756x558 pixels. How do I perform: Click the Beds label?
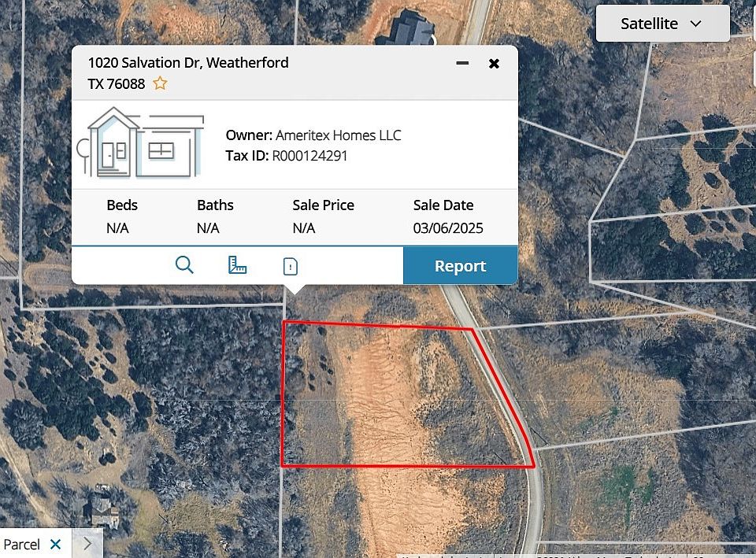[x=122, y=205]
